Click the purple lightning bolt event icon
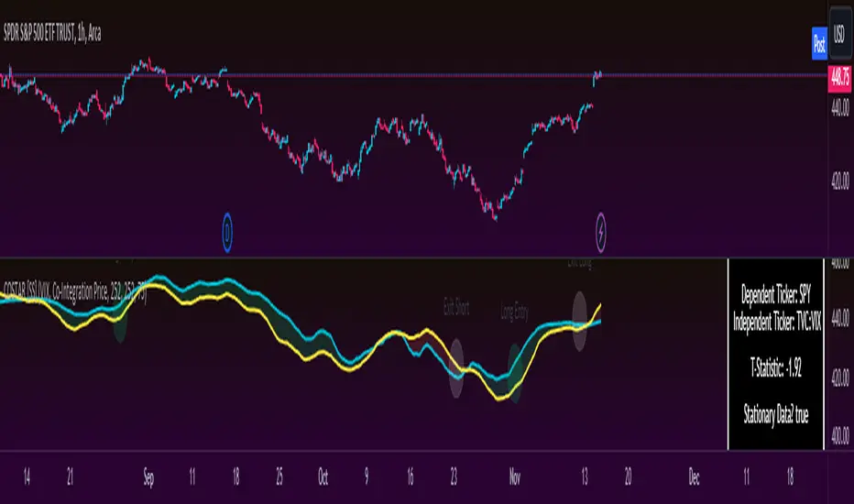 tap(600, 233)
